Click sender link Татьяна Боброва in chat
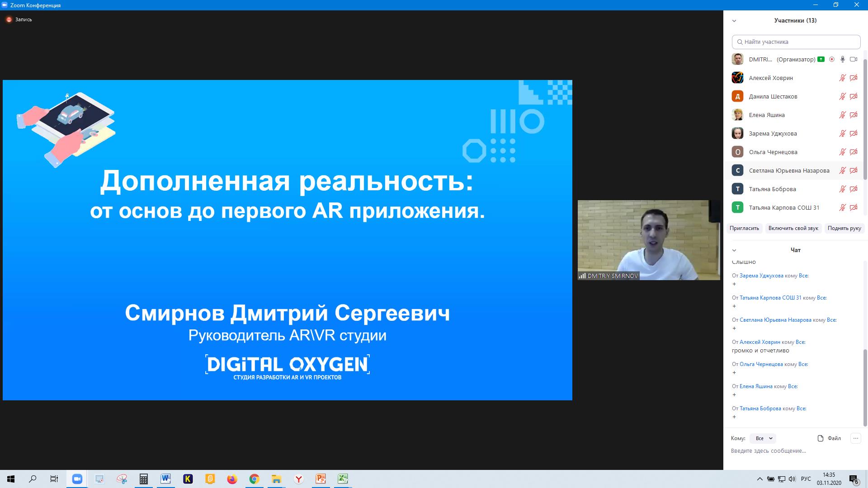The width and height of the screenshot is (868, 488). click(x=760, y=408)
